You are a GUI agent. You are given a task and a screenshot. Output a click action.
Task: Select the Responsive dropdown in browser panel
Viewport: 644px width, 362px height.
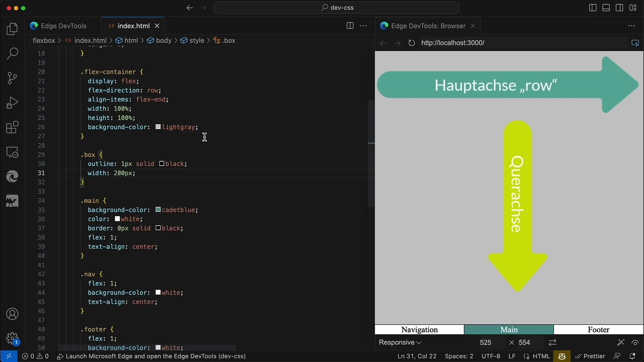(399, 342)
